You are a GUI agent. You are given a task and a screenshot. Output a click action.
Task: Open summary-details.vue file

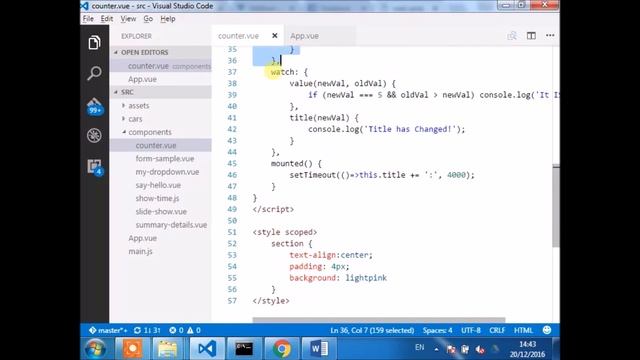(171, 225)
